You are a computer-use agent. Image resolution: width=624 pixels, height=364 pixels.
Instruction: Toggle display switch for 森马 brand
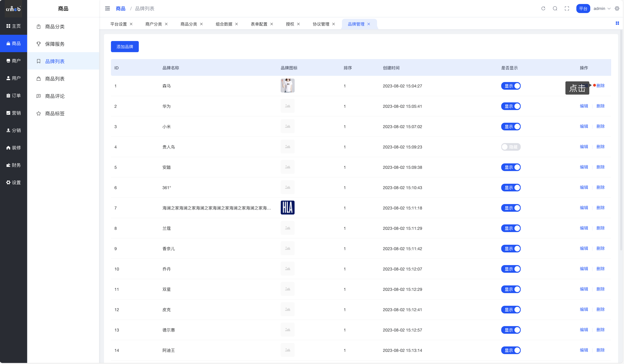pyautogui.click(x=511, y=86)
